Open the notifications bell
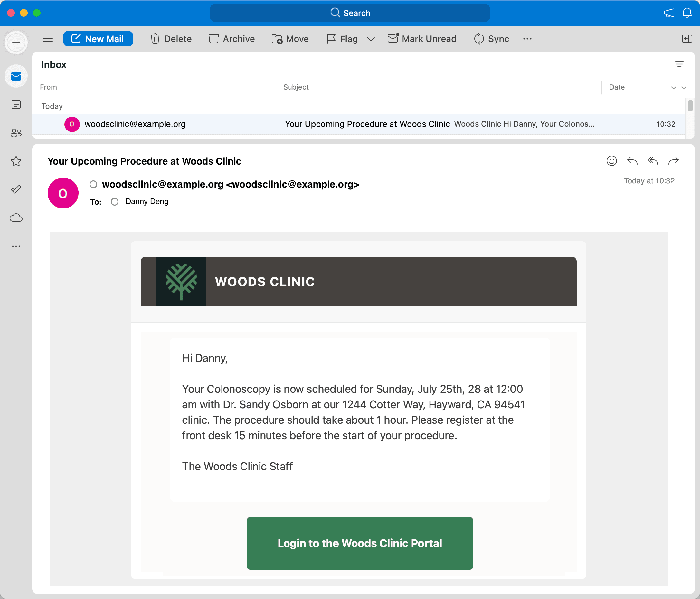The height and width of the screenshot is (599, 700). (687, 13)
